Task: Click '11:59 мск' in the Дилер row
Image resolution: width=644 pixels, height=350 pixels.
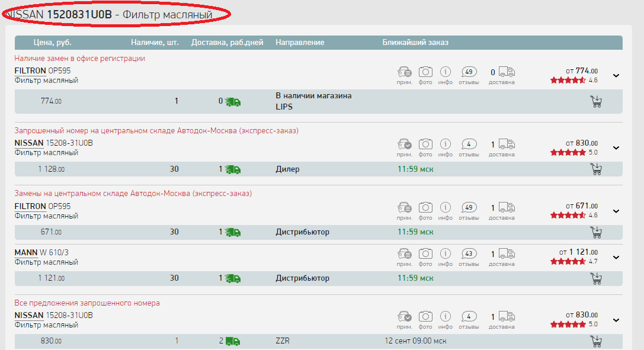Action: [415, 169]
